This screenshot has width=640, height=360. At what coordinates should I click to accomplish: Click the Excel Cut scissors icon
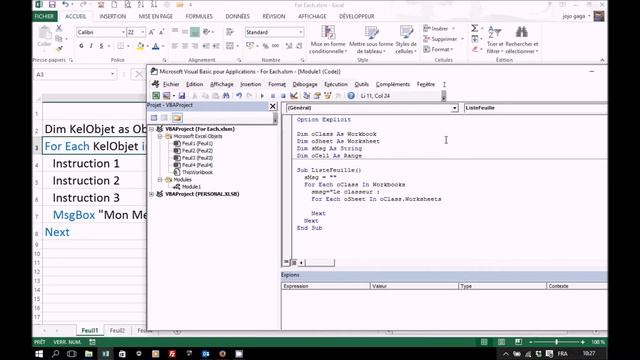[59, 28]
